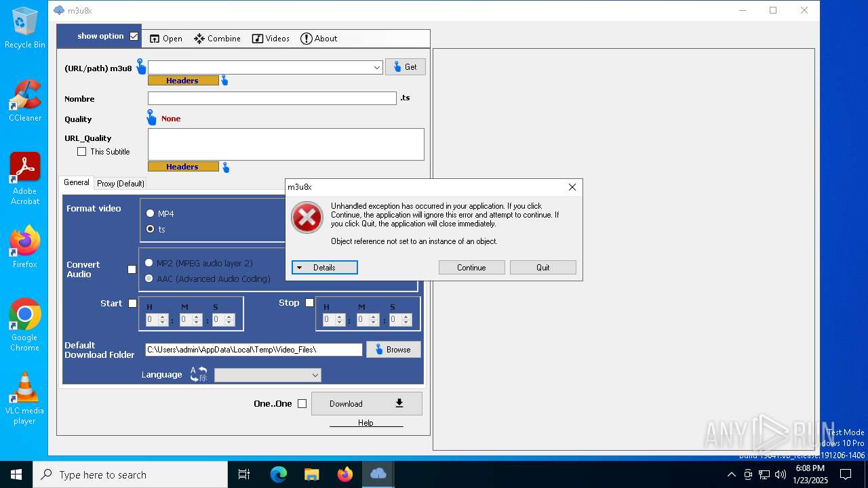This screenshot has width=868, height=488.
Task: Click hand icon beside Quality None
Action: click(x=151, y=118)
